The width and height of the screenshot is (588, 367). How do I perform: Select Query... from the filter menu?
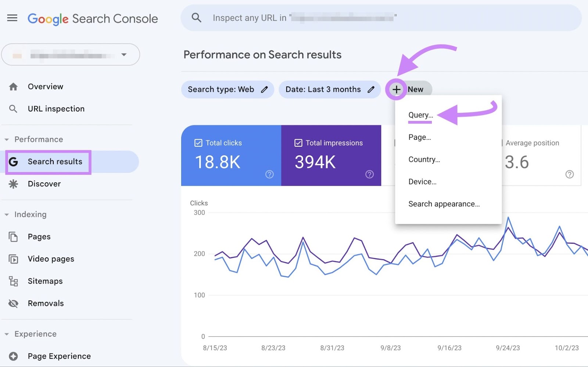pyautogui.click(x=420, y=115)
